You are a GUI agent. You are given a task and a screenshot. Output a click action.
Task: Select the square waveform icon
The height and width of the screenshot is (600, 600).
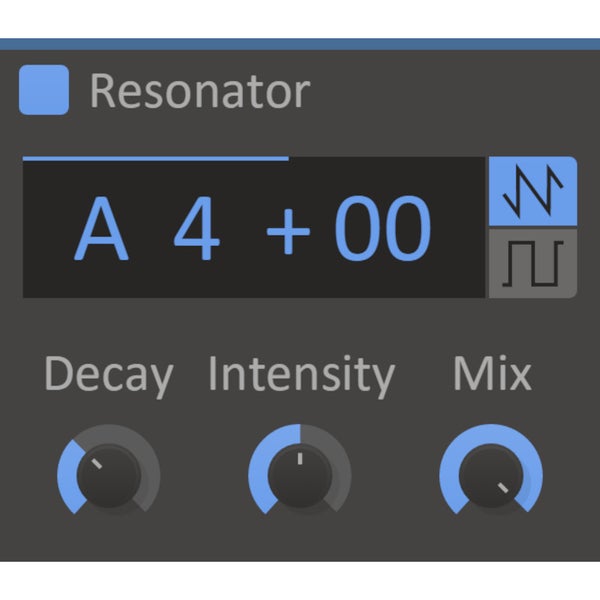coord(533,263)
